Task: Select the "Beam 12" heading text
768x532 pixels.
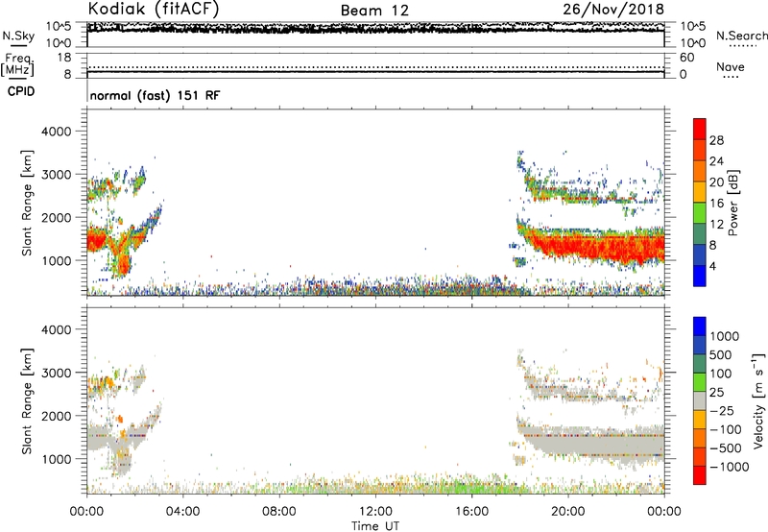Action: [374, 11]
